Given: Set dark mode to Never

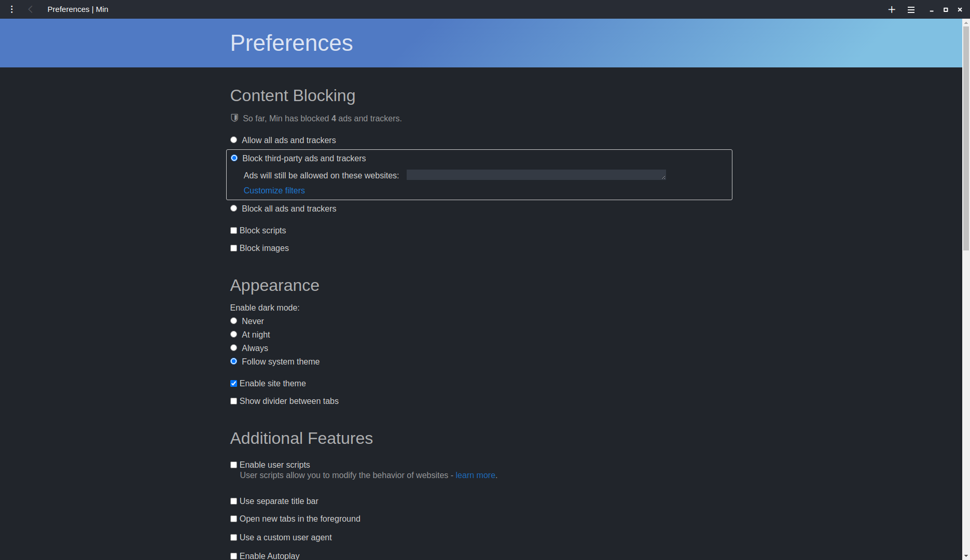Looking at the screenshot, I should tap(233, 320).
